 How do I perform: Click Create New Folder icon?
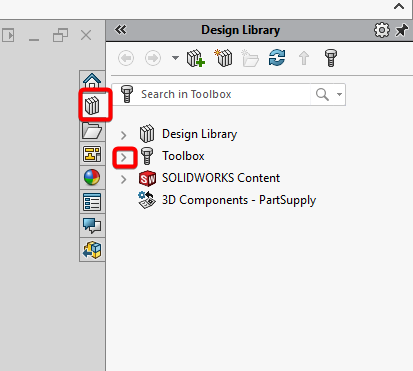250,58
